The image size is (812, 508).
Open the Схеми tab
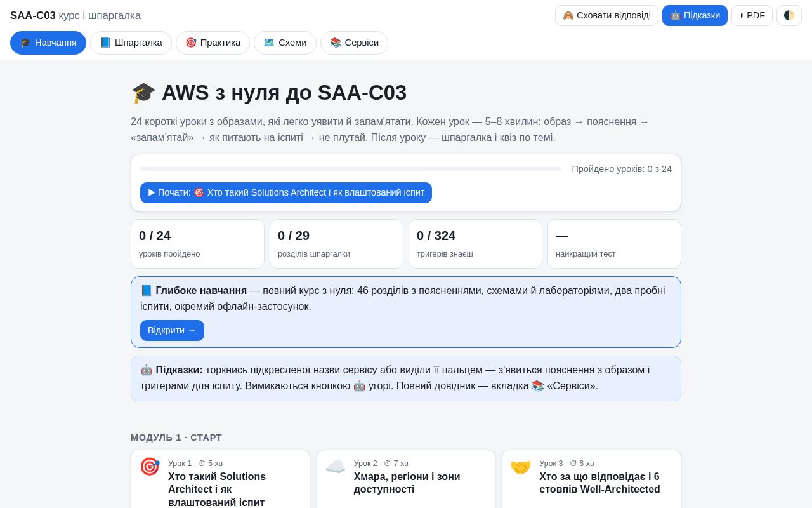(x=285, y=43)
